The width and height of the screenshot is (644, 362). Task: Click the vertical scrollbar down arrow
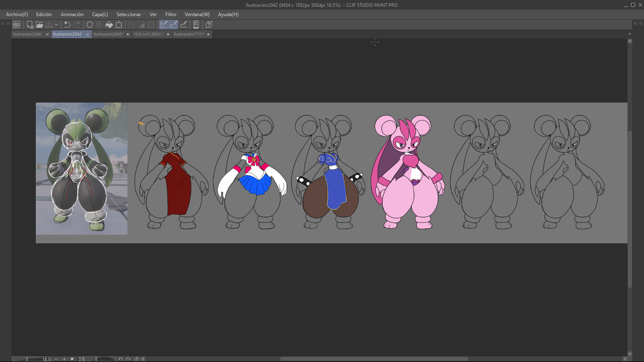630,354
